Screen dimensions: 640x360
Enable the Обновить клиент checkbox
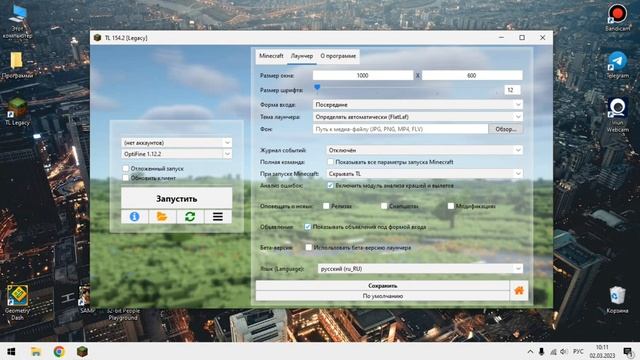(126, 178)
